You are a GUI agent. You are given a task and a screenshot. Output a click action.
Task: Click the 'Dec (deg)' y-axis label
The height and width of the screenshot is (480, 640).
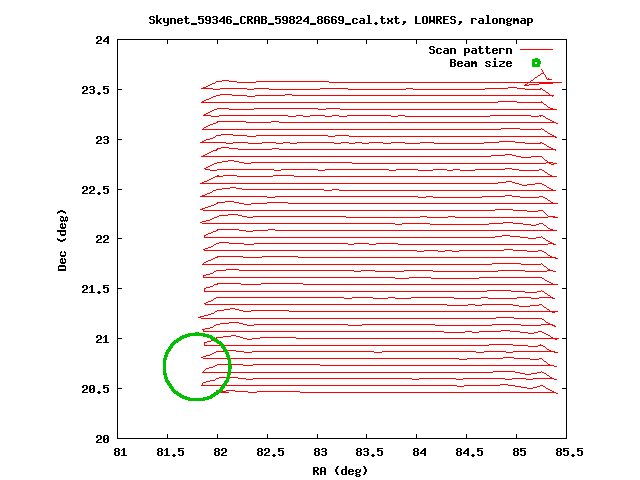coord(62,240)
